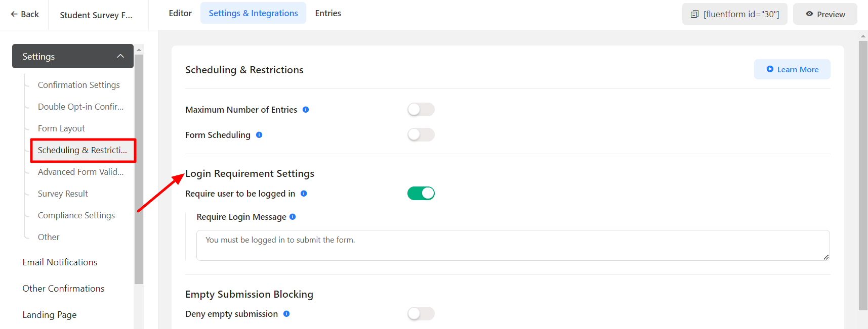This screenshot has width=868, height=329.
Task: Click the back arrow icon
Action: [x=14, y=14]
